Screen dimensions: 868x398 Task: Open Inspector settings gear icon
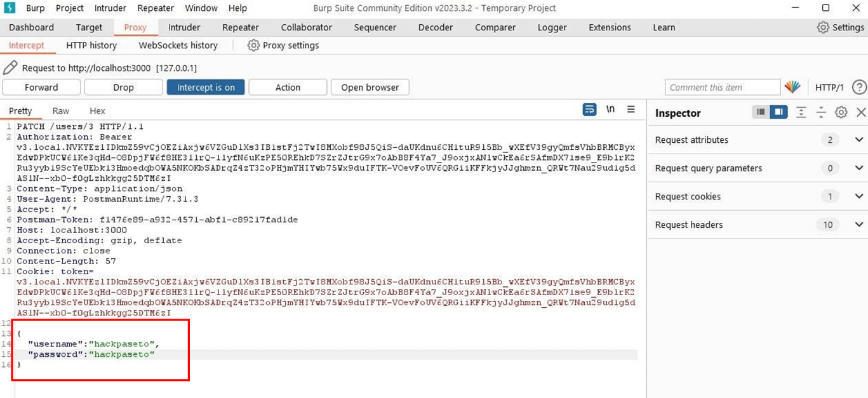[841, 112]
